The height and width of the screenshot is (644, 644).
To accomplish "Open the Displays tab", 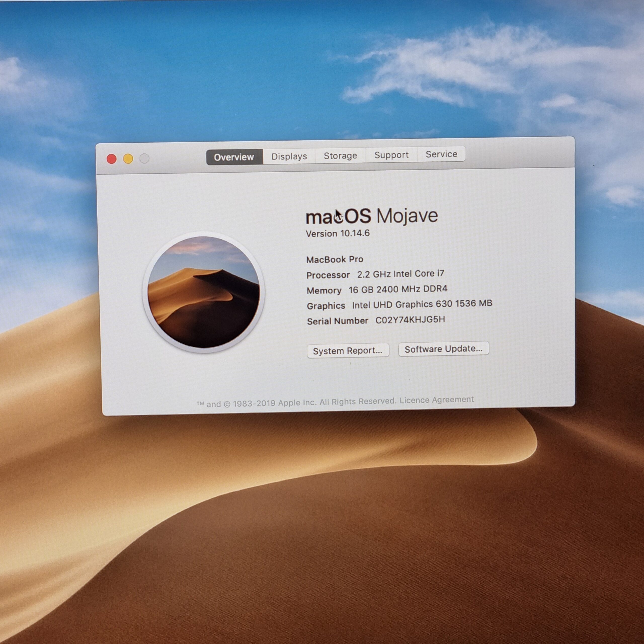I will [289, 156].
